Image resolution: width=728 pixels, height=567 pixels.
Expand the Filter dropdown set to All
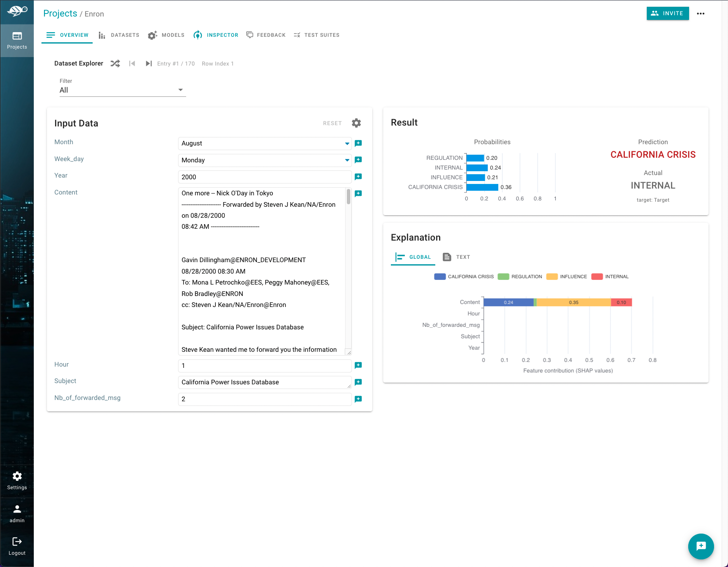point(122,90)
